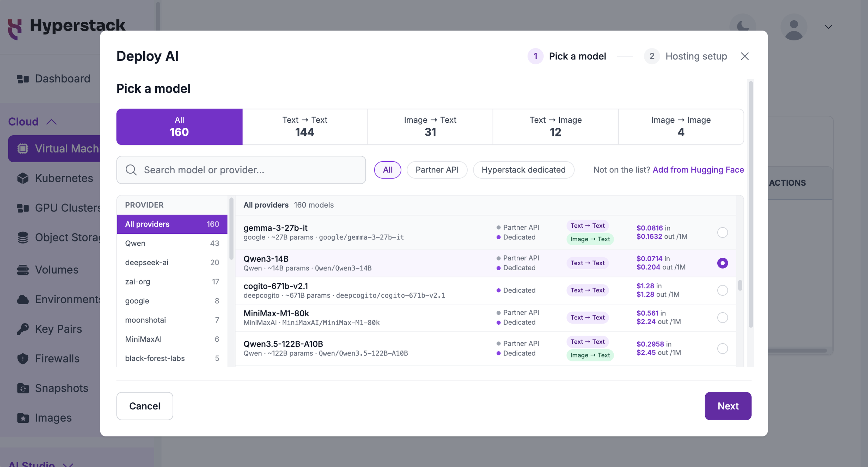The height and width of the screenshot is (467, 868).
Task: Toggle dark mode moon icon
Action: pyautogui.click(x=743, y=27)
